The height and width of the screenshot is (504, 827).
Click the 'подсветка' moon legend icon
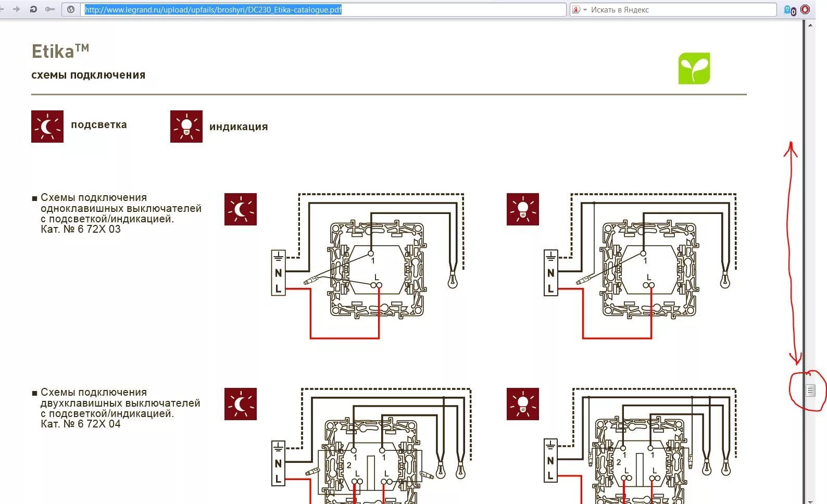click(x=47, y=127)
